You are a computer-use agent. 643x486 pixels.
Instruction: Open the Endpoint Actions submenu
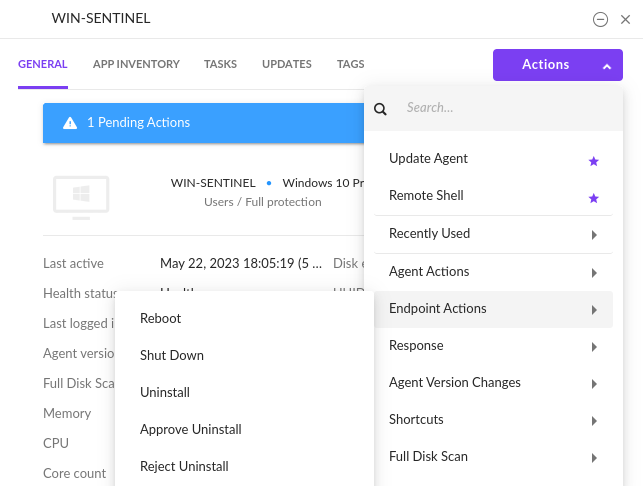[x=493, y=309]
